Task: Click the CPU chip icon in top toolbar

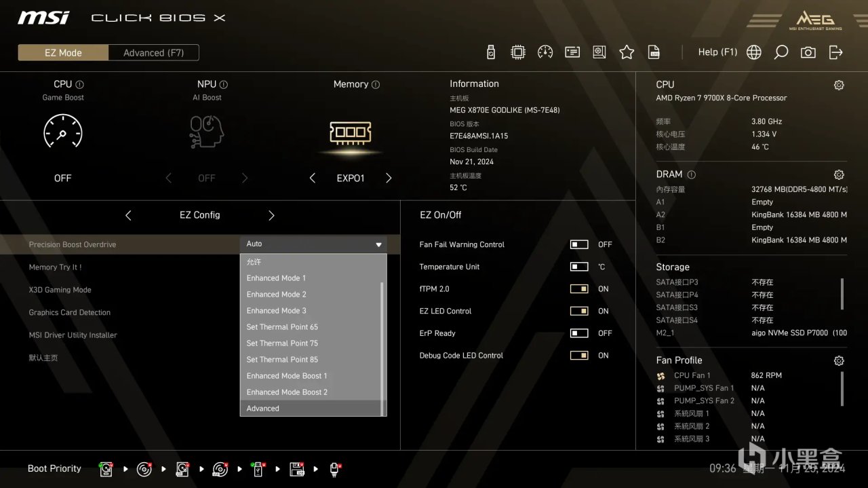Action: 518,52
